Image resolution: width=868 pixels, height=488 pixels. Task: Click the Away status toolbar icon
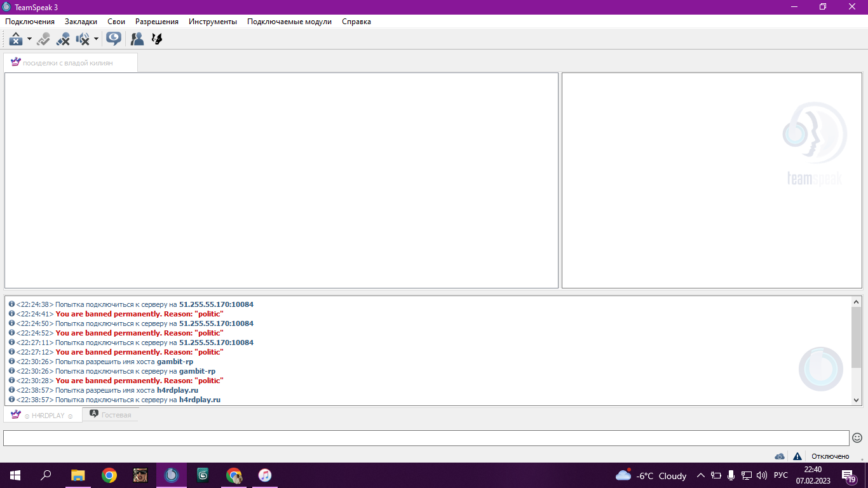click(15, 39)
